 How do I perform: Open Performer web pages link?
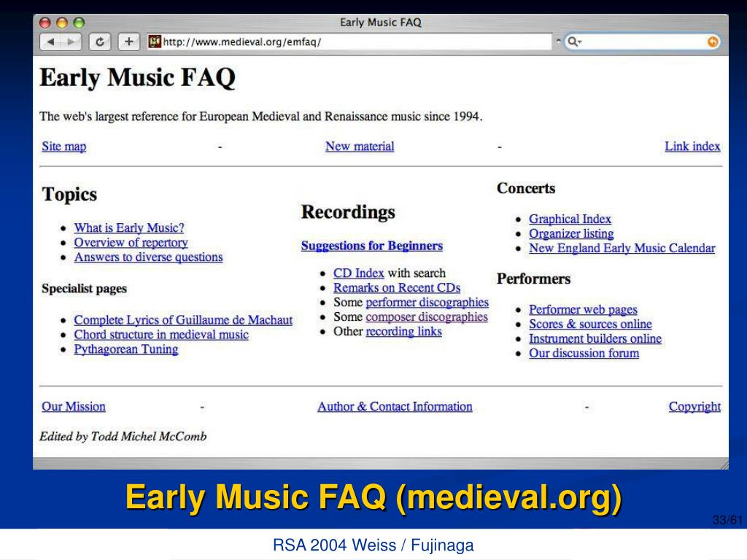tap(583, 309)
